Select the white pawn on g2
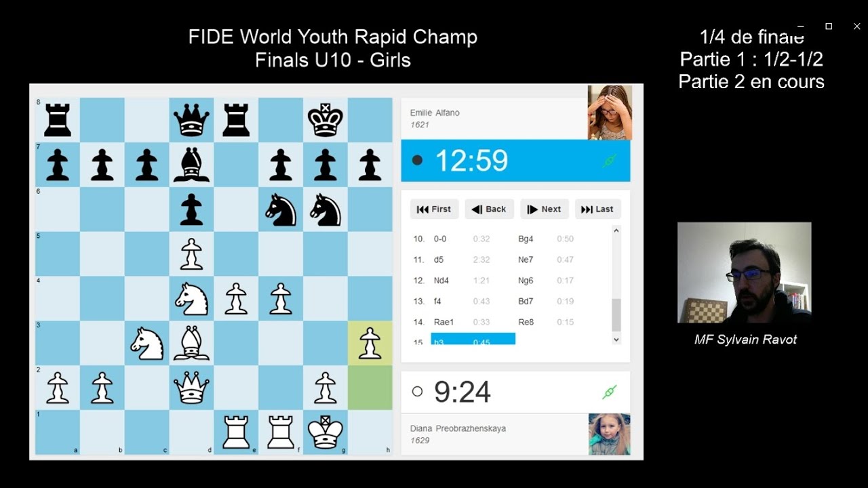 [325, 388]
